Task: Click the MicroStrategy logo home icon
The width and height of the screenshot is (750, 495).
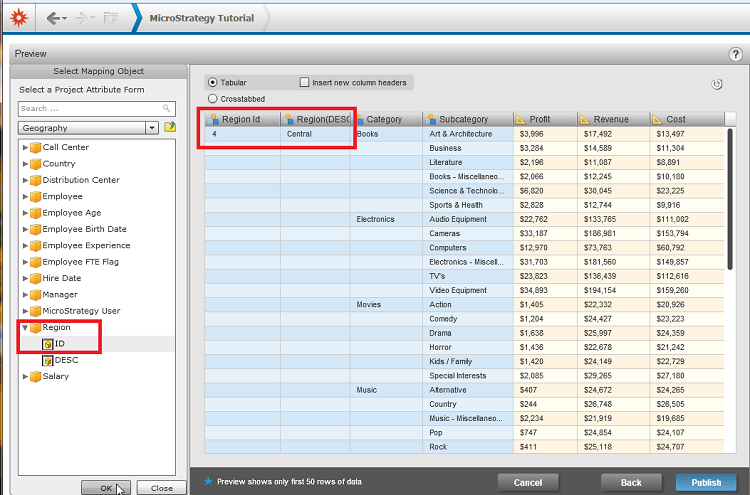Action: pyautogui.click(x=19, y=18)
